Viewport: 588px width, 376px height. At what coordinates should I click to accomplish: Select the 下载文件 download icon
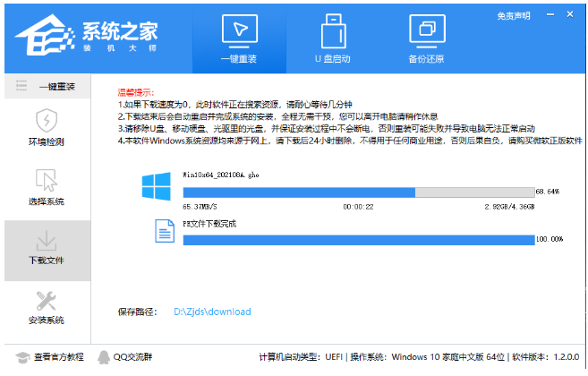pos(47,242)
